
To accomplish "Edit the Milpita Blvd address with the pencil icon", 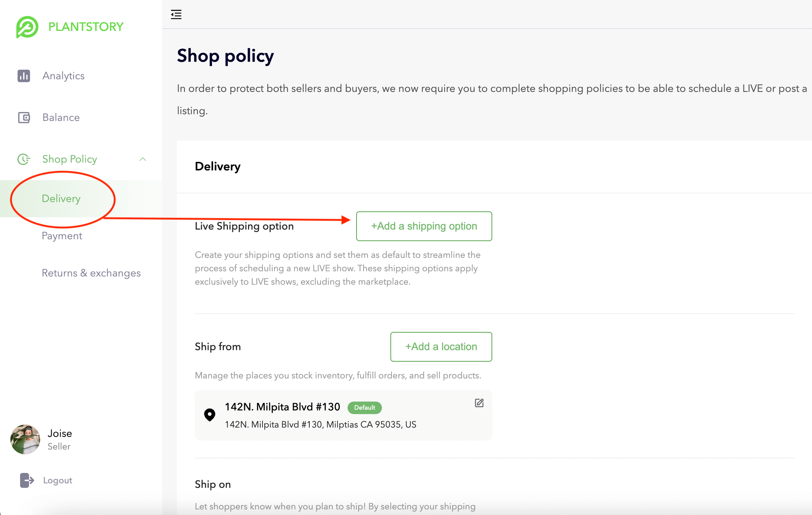I will click(479, 403).
